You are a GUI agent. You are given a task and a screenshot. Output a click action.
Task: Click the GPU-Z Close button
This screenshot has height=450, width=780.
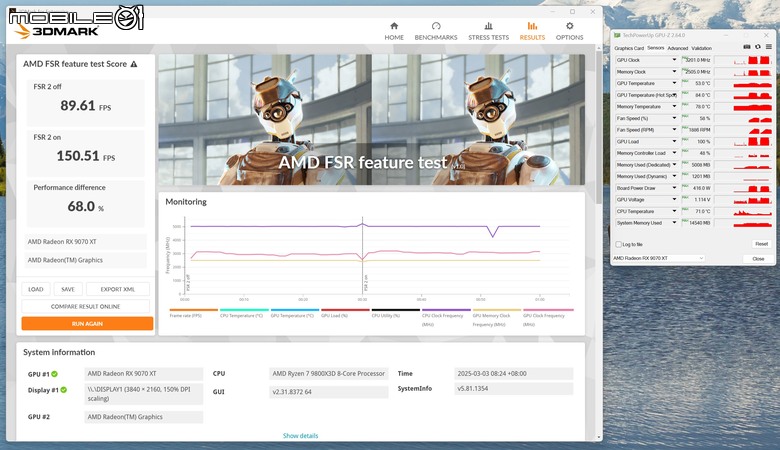(x=758, y=259)
